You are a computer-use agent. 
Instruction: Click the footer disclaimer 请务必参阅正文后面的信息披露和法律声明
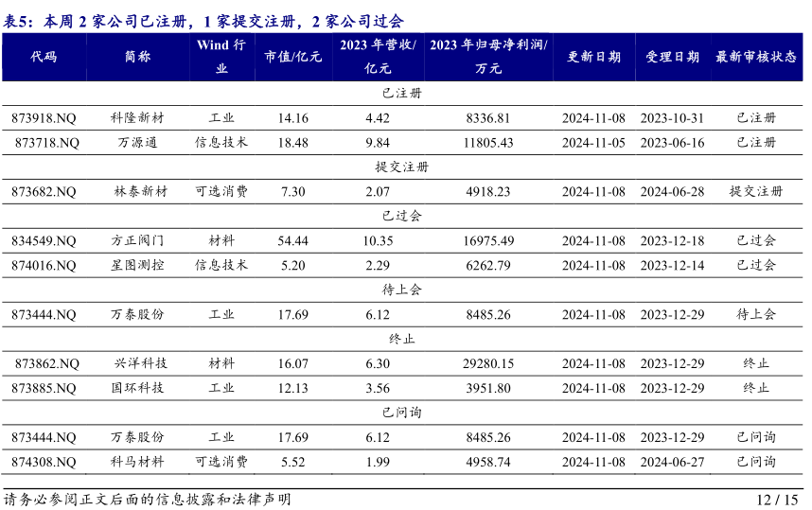click(147, 500)
